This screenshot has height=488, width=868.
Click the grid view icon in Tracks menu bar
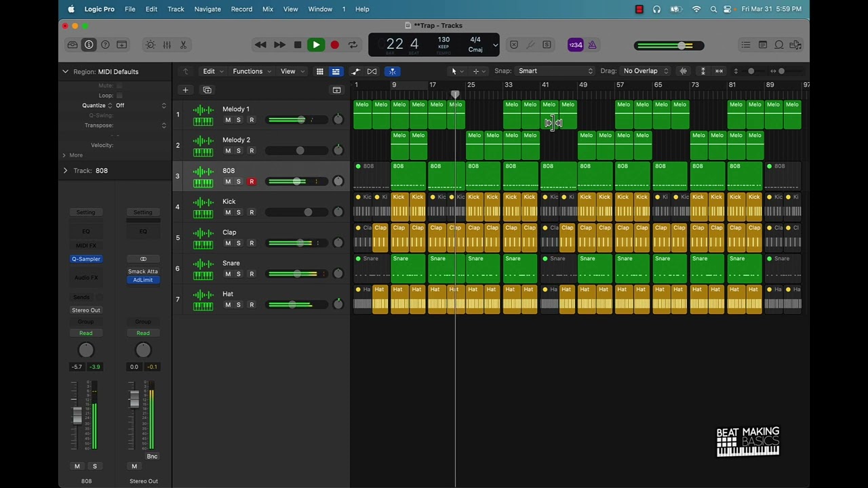coord(319,71)
